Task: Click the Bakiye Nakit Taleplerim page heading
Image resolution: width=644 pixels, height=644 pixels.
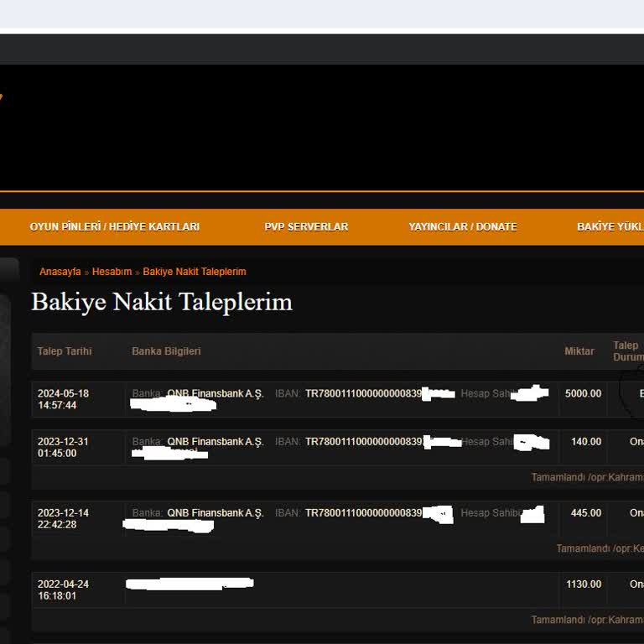Action: pos(162,302)
